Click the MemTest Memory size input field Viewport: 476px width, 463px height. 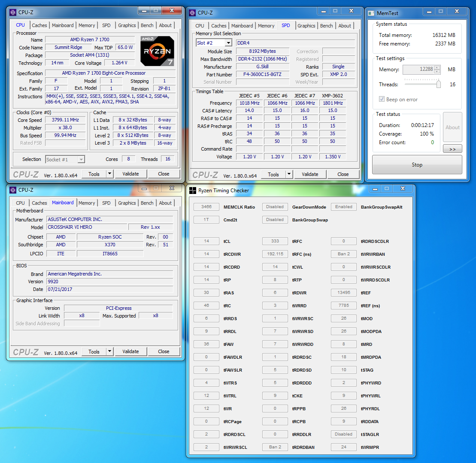click(418, 70)
